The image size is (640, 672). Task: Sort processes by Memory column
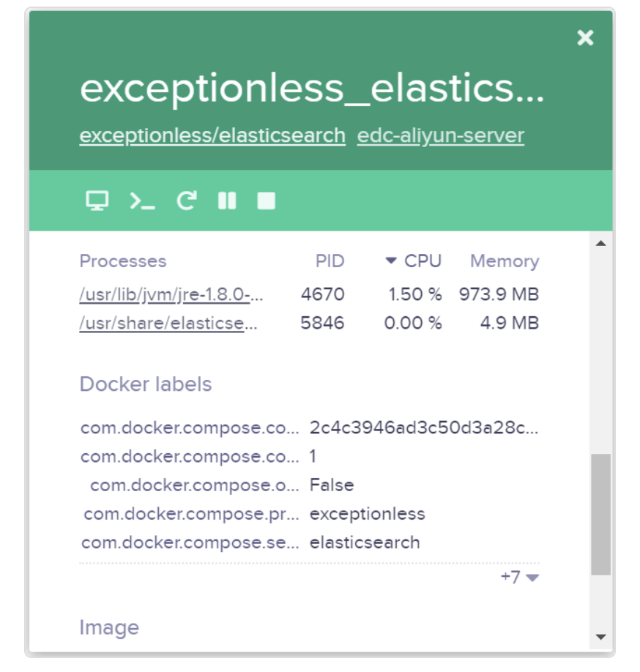tap(505, 261)
